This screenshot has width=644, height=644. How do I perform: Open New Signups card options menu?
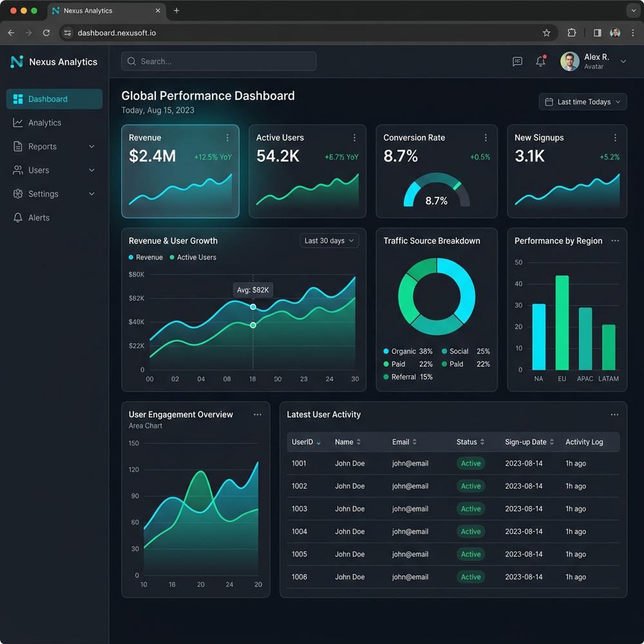[x=615, y=138]
